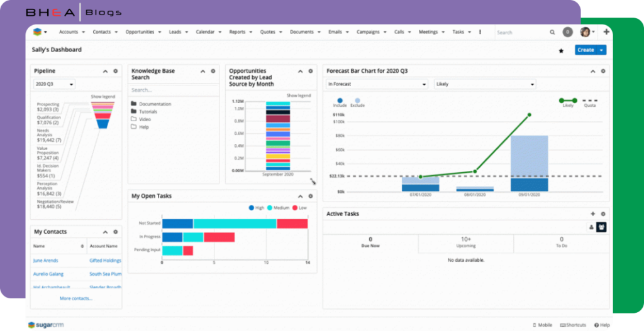Open the Reports menu
This screenshot has width=644, height=331.
pyautogui.click(x=240, y=32)
